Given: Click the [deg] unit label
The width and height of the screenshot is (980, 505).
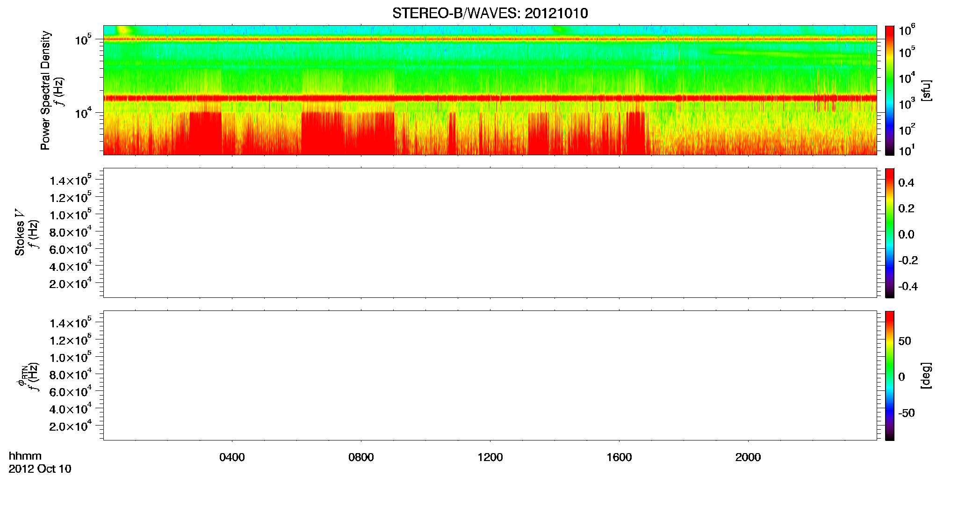Looking at the screenshot, I should click(x=926, y=375).
